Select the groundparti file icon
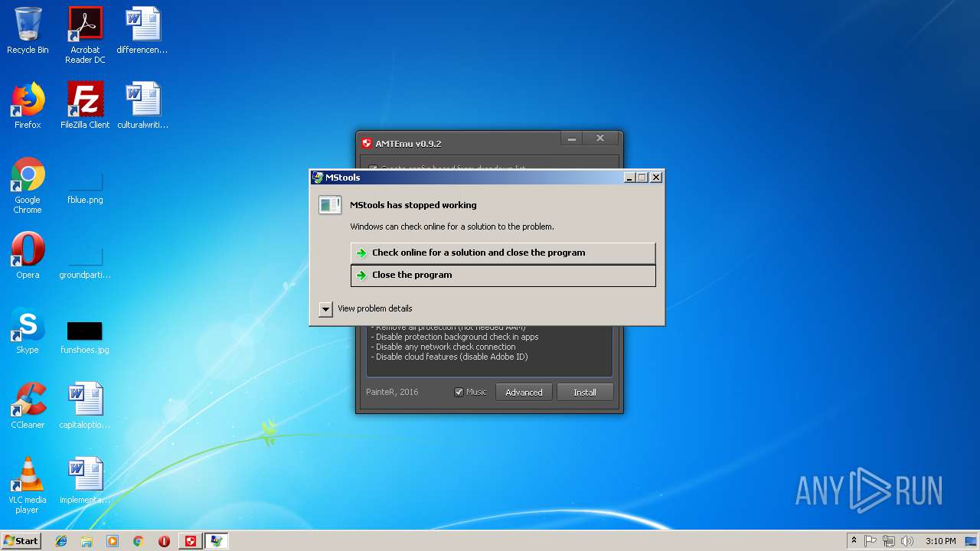 85,262
